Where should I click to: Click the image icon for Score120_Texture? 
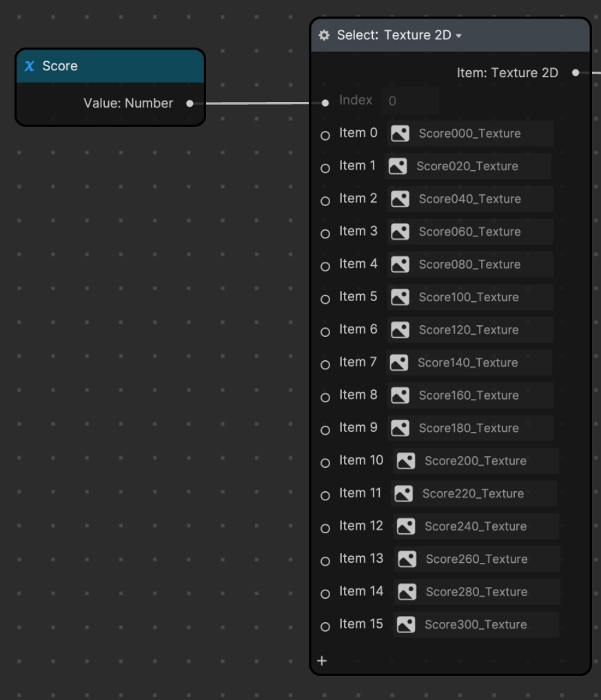tap(400, 330)
